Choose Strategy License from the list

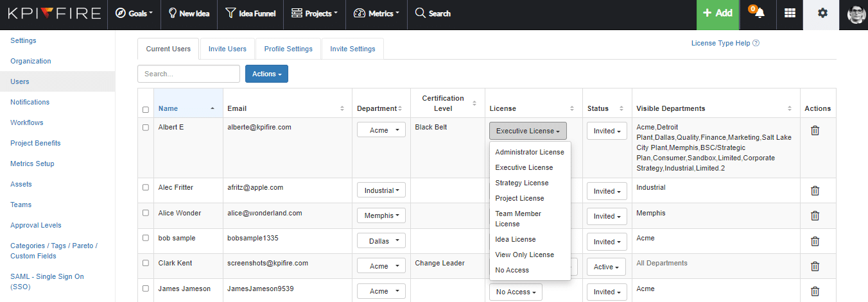pyautogui.click(x=521, y=183)
